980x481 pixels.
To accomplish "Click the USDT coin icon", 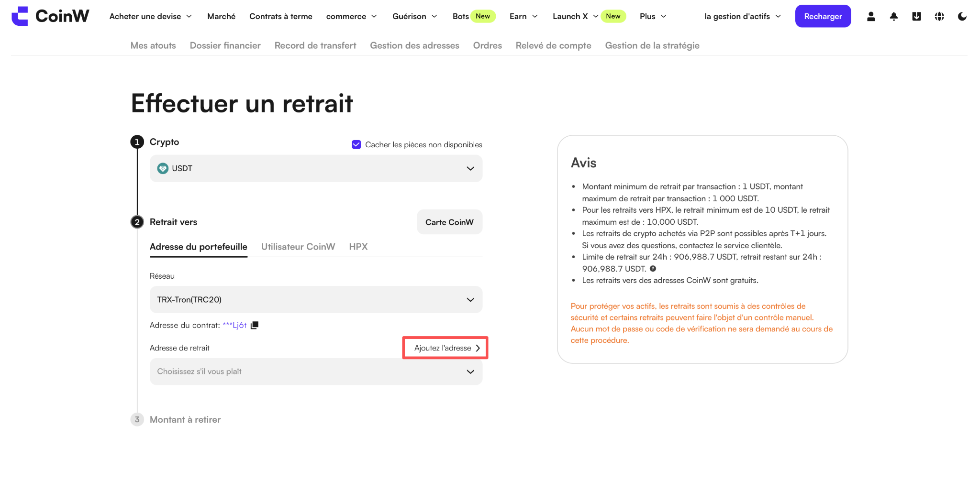I will pyautogui.click(x=163, y=168).
